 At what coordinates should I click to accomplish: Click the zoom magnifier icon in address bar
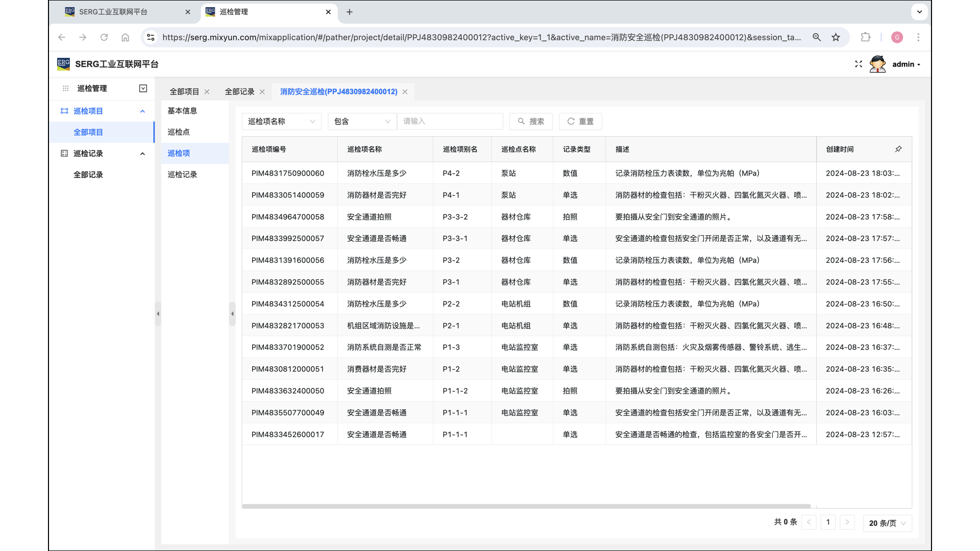point(817,37)
